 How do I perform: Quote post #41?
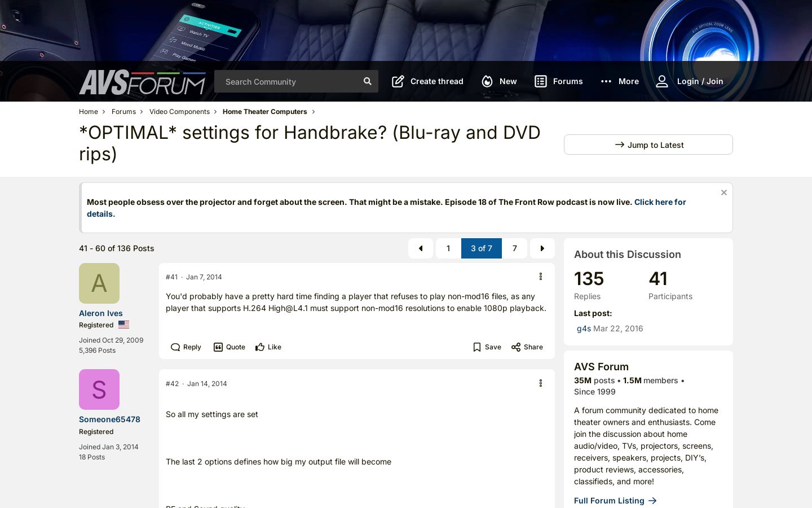point(230,347)
